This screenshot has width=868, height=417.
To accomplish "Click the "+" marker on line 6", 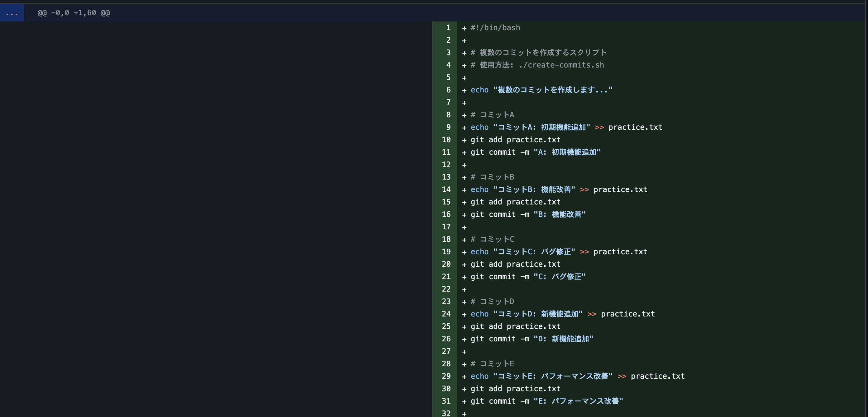I will (464, 90).
